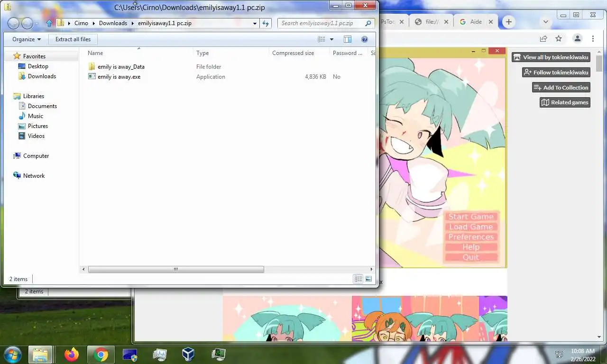Click Downloads in the address breadcrumb
This screenshot has width=607, height=364.
tap(113, 23)
